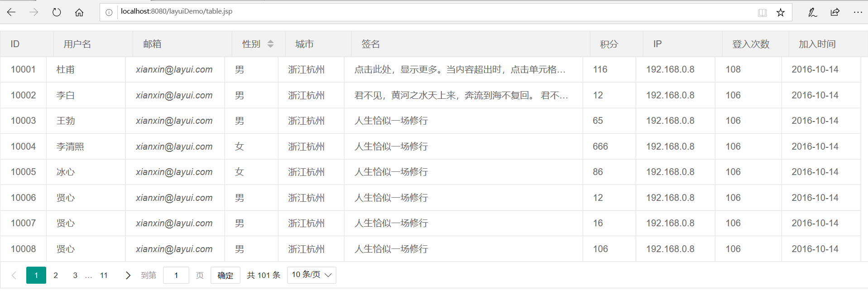868x297 pixels.
Task: Click 共 101 条 total count text
Action: [264, 275]
